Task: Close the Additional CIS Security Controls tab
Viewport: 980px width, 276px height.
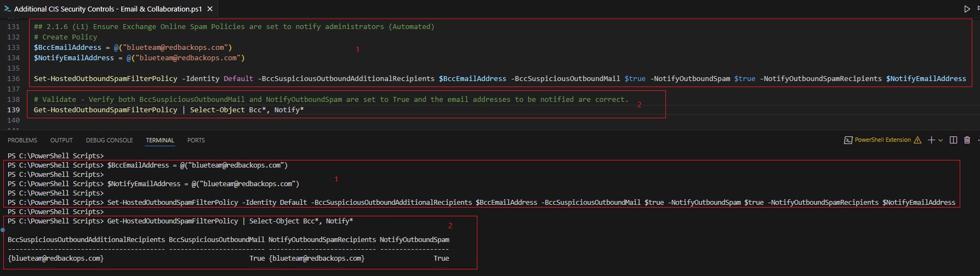Action: coord(210,9)
